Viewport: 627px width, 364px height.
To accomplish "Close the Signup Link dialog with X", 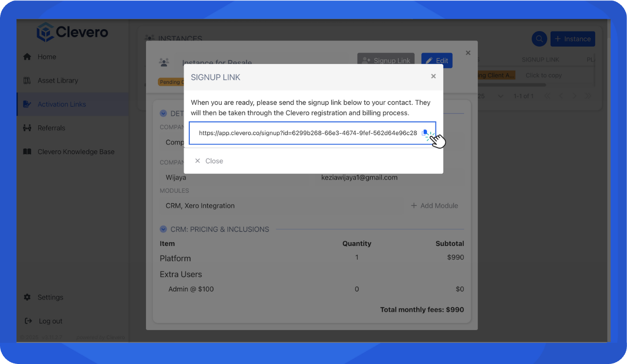I will (x=434, y=76).
